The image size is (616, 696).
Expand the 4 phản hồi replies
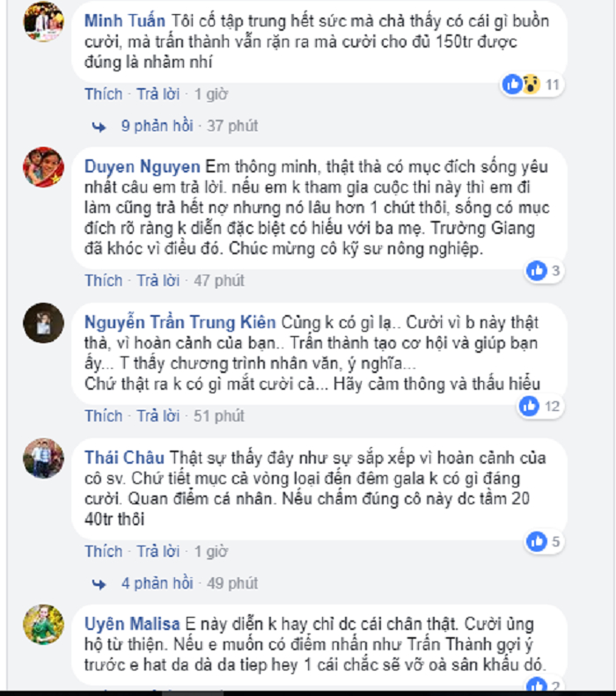[158, 583]
